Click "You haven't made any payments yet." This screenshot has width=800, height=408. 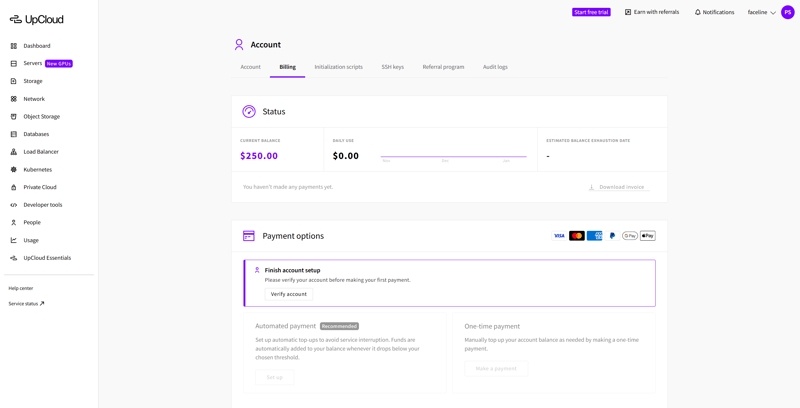[x=288, y=187]
